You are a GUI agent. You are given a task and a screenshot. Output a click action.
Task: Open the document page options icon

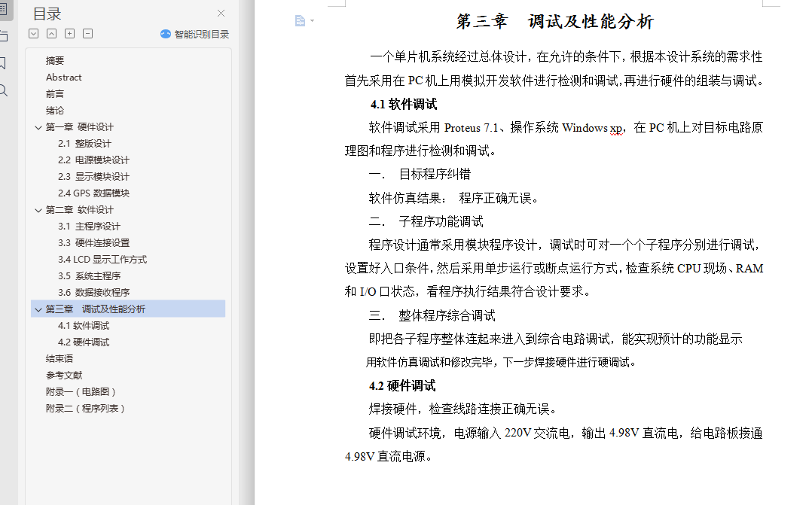tap(300, 21)
